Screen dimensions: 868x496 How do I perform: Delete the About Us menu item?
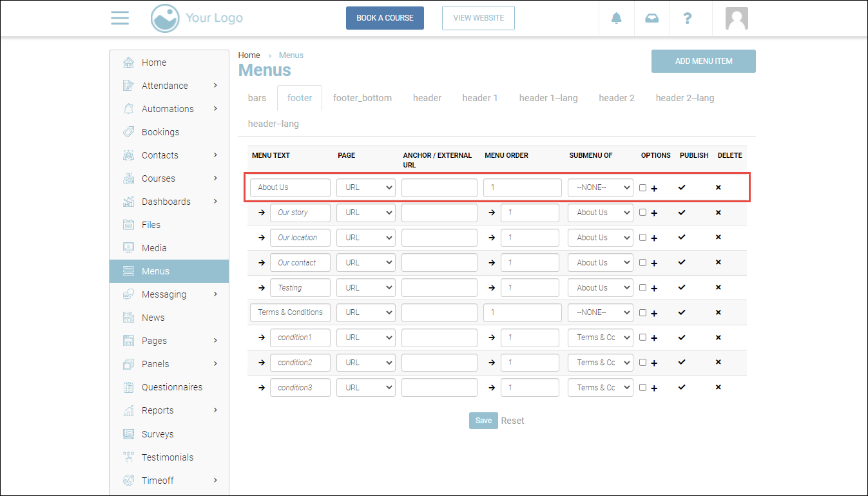pos(719,187)
